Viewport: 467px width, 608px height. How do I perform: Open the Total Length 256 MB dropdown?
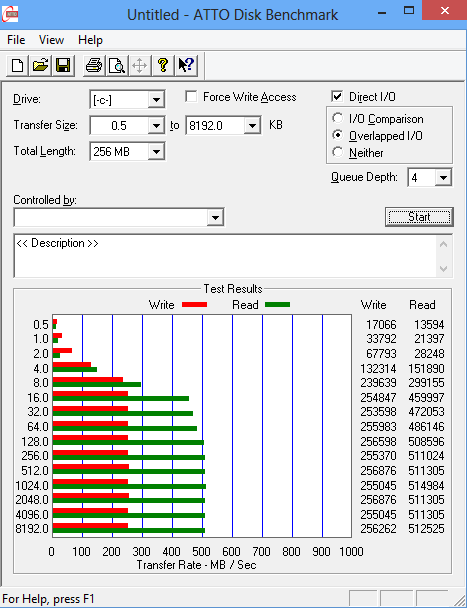pyautogui.click(x=156, y=151)
